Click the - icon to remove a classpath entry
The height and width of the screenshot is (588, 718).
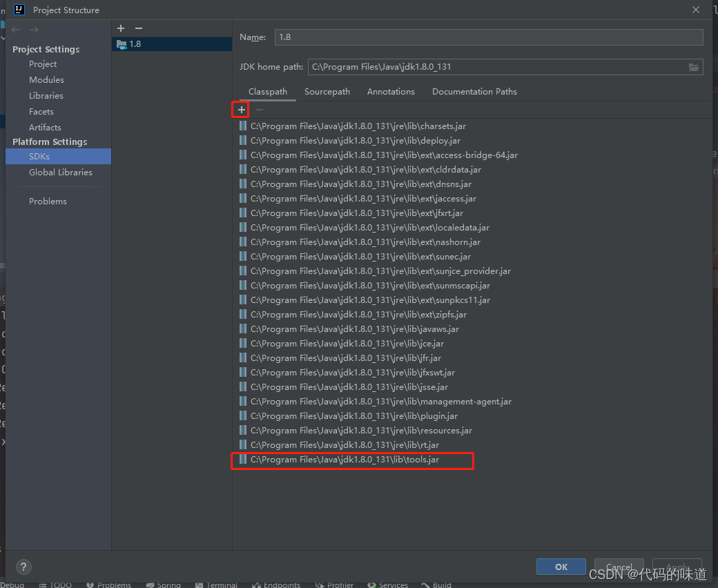pyautogui.click(x=258, y=109)
